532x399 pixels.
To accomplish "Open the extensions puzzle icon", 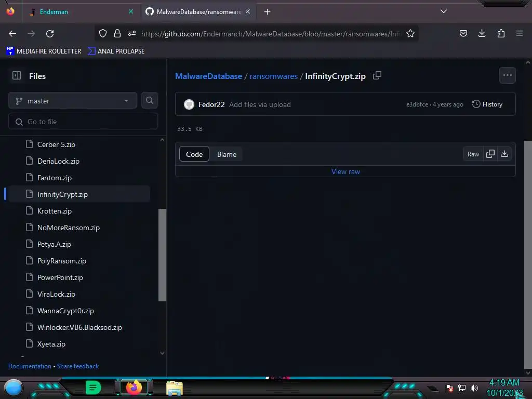I will pos(501,33).
